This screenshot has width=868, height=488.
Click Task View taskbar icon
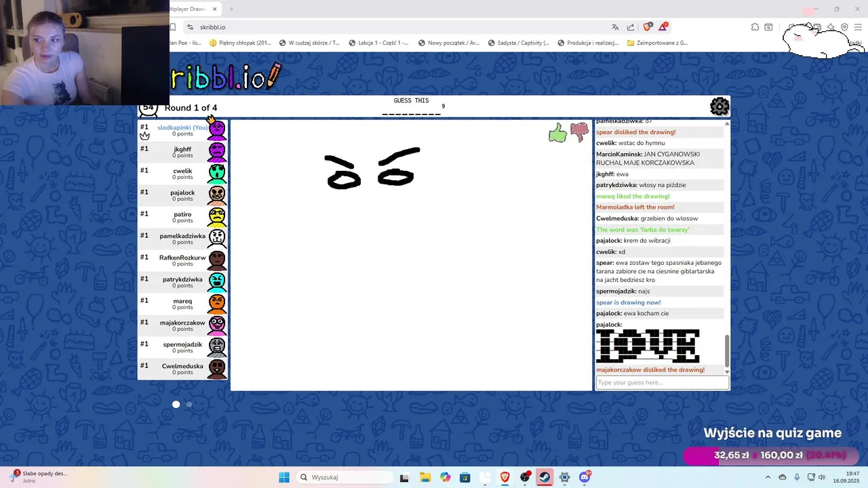[404, 477]
